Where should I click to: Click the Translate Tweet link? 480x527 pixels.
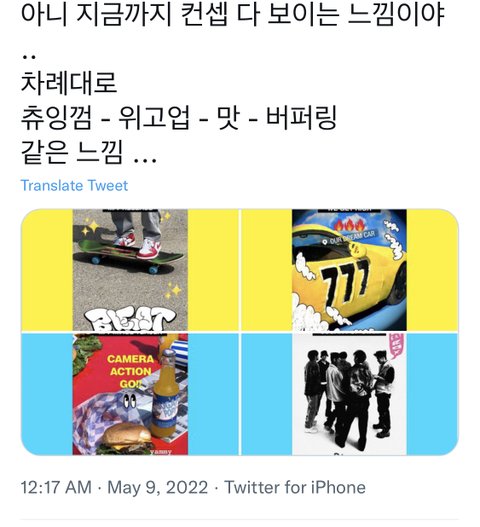[x=74, y=186]
